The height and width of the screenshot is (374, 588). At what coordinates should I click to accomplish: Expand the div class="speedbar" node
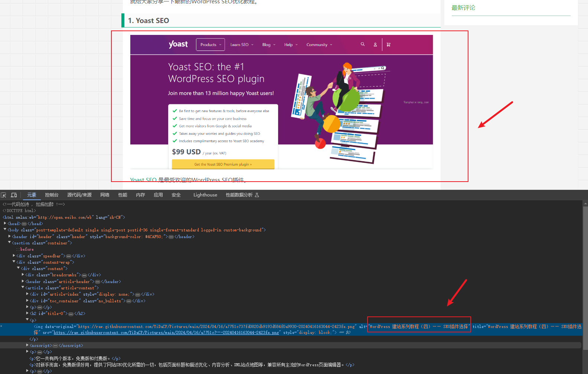pos(14,256)
